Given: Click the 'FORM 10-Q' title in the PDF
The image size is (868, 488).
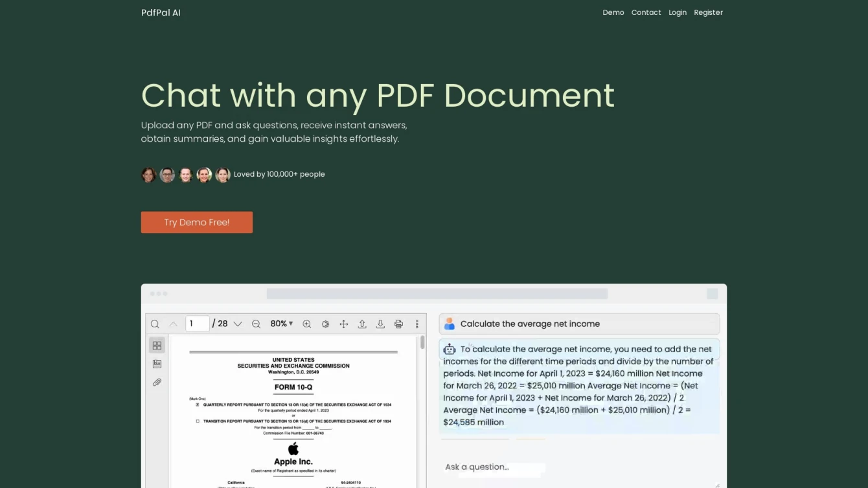Looking at the screenshot, I should (293, 387).
